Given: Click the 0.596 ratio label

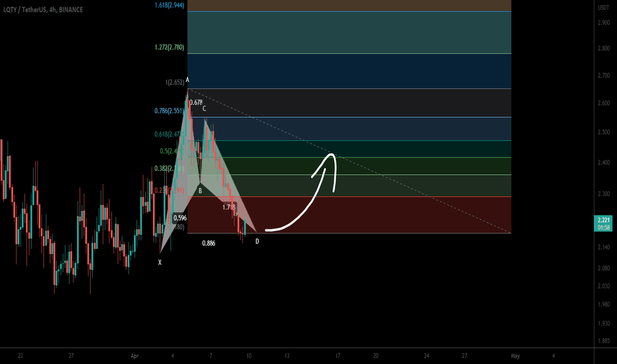Looking at the screenshot, I should pos(180,218).
